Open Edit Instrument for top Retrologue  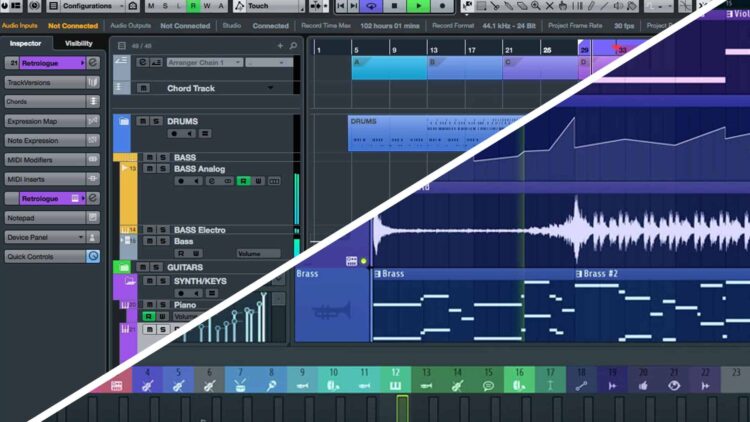[93, 63]
